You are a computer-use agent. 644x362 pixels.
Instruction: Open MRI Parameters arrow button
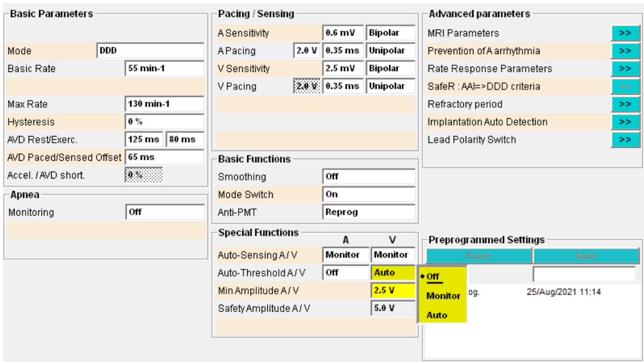624,34
